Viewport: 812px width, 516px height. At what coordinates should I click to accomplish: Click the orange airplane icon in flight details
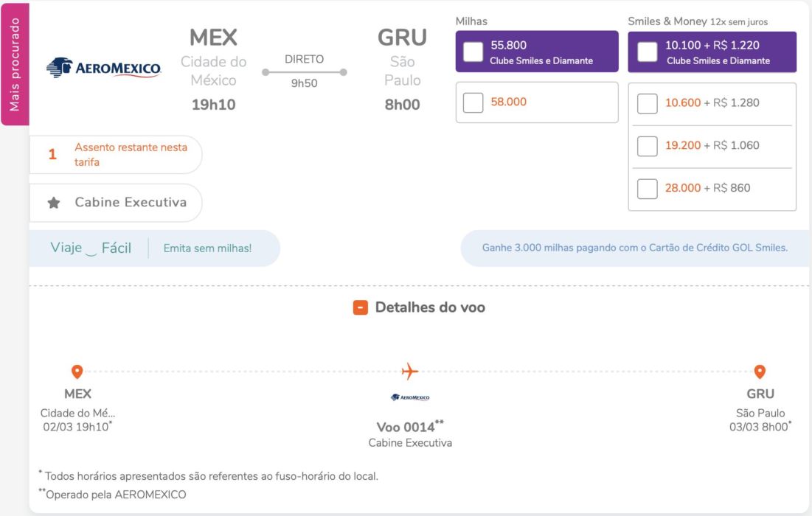pos(409,371)
